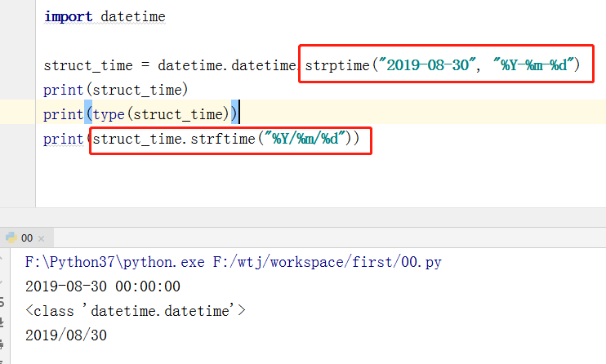Click "datetime" in the import statement
The image size is (606, 364).
pyautogui.click(x=133, y=16)
